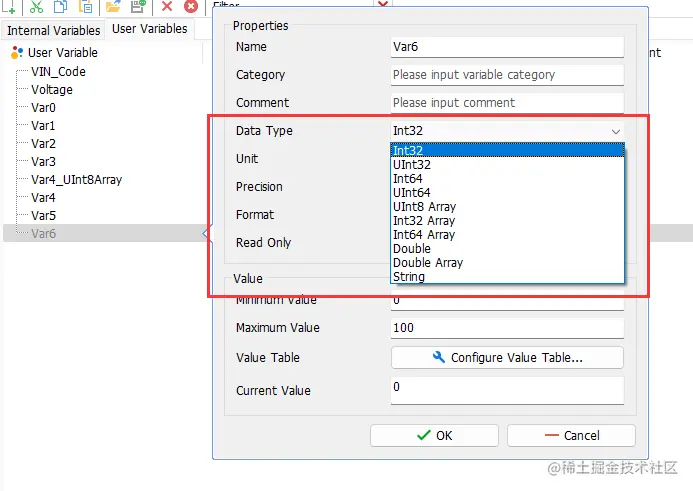
Task: Click the red clear filter icon
Action: coord(383,4)
